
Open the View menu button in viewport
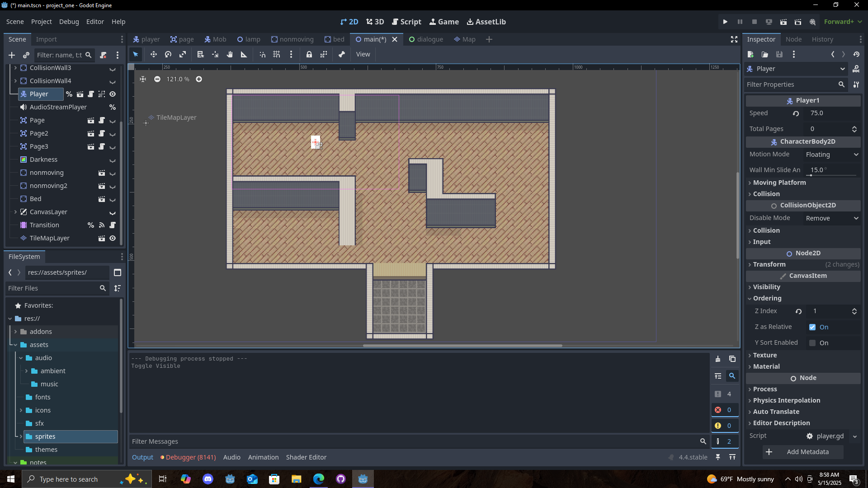coord(363,54)
